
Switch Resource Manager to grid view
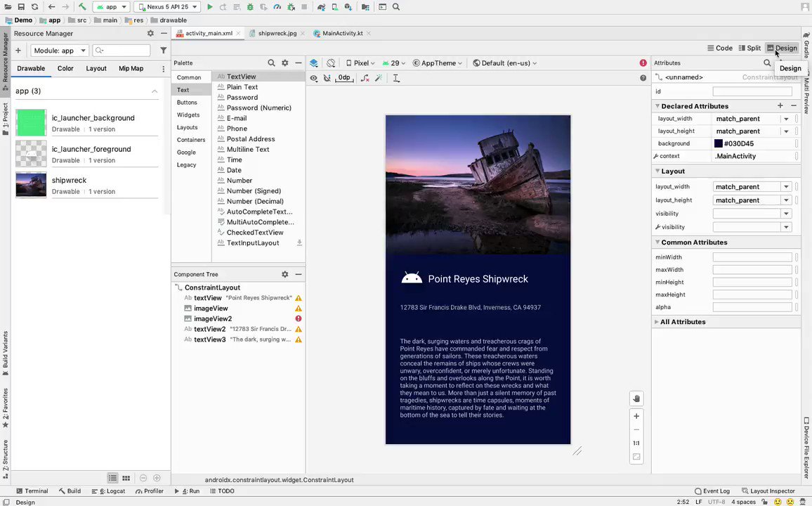tap(126, 478)
